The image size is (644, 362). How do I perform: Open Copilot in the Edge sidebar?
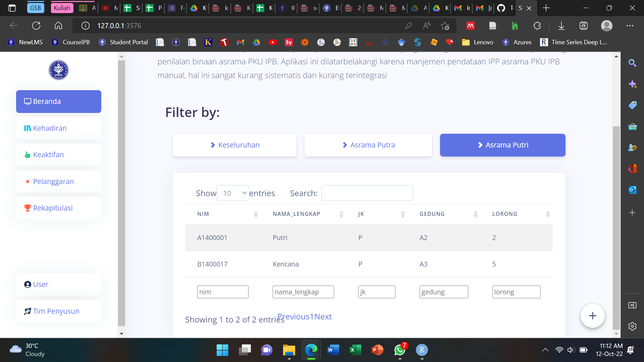(x=633, y=84)
